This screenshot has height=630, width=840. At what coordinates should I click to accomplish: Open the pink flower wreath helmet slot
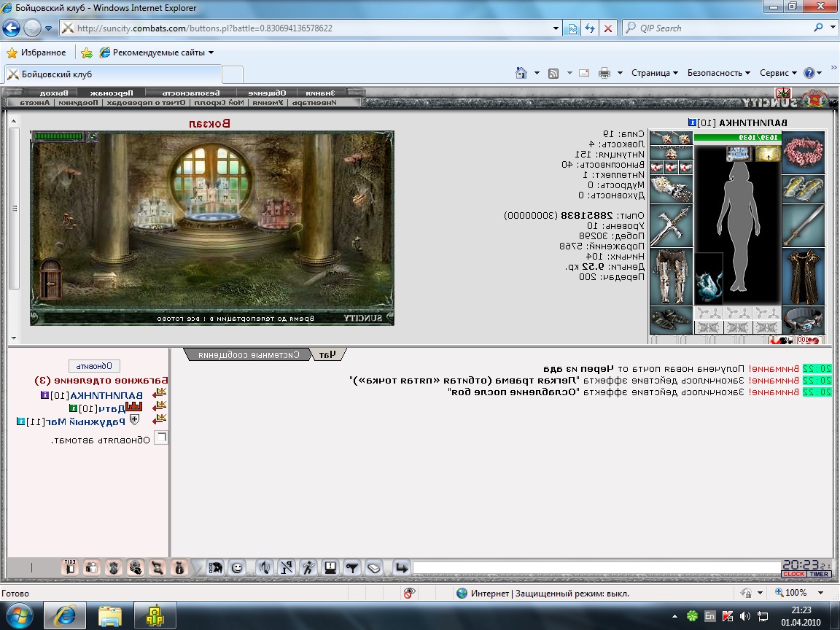tap(804, 152)
